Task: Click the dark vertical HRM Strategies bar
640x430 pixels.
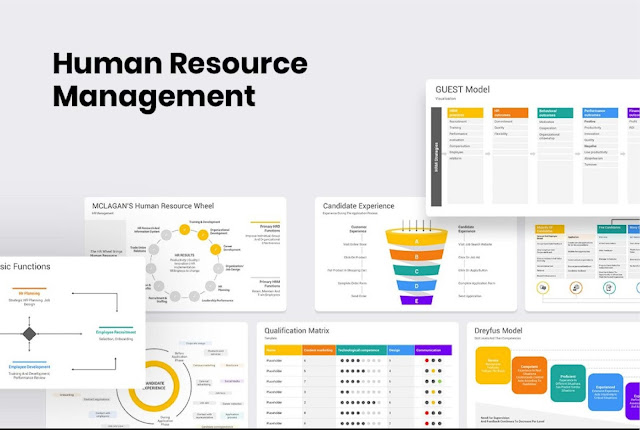Action: pyautogui.click(x=436, y=157)
